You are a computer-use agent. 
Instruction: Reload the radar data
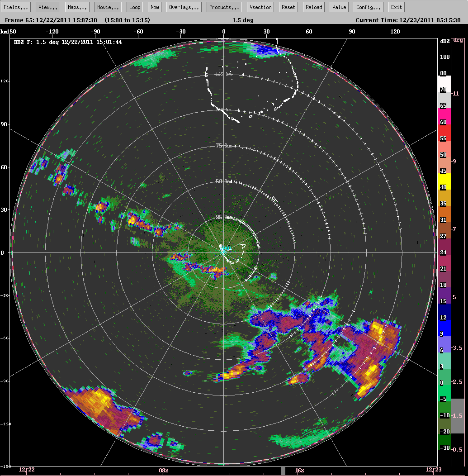[314, 7]
